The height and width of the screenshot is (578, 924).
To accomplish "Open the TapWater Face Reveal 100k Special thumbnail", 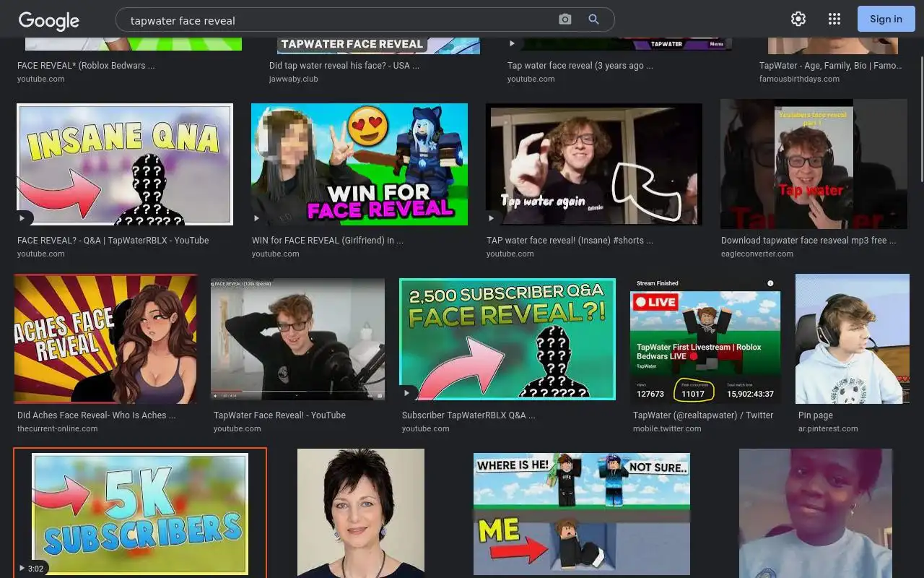I will coord(297,339).
